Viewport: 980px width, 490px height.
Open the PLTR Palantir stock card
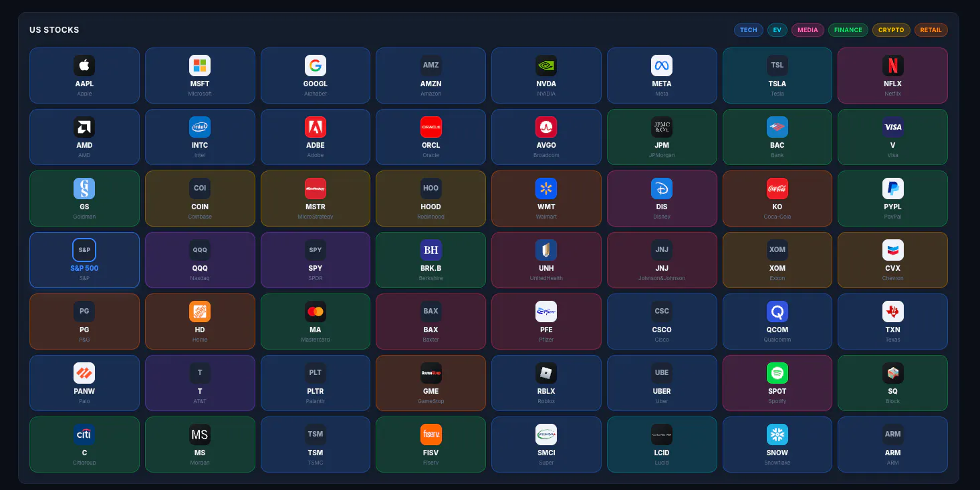316,383
